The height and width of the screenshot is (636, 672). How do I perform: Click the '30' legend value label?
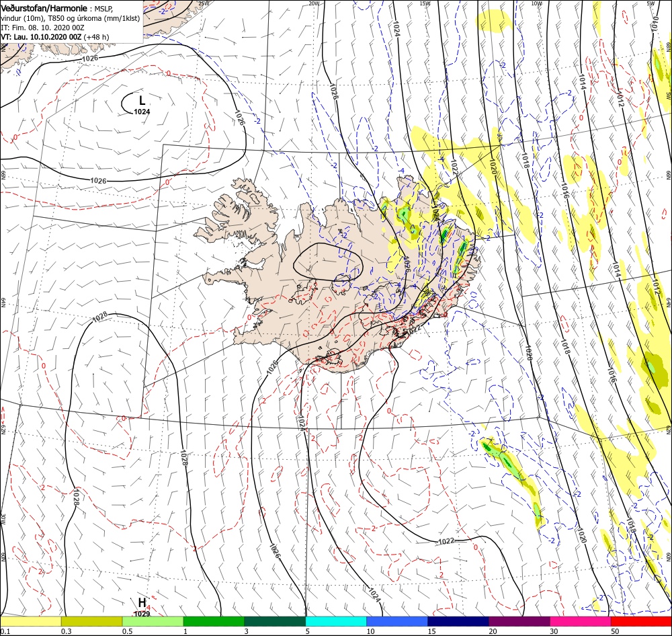pos(554,631)
